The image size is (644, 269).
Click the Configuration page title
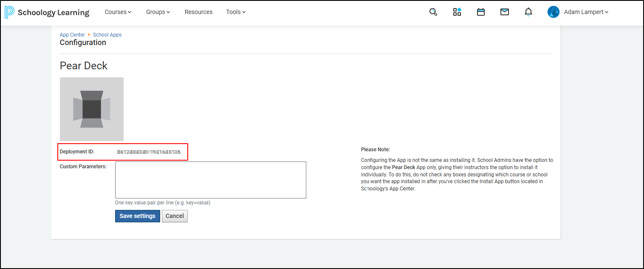(83, 42)
